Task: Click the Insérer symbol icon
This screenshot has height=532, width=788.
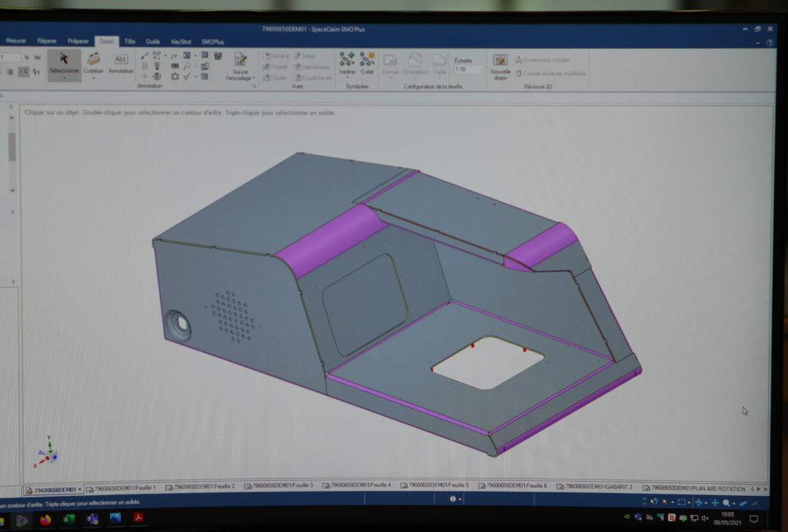Action: pyautogui.click(x=346, y=63)
